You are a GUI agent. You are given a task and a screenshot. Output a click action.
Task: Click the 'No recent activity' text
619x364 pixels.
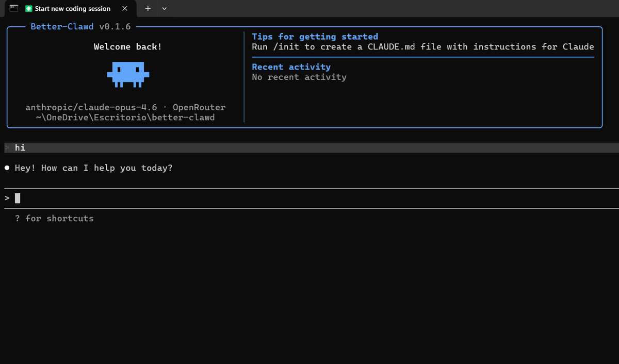coord(299,77)
